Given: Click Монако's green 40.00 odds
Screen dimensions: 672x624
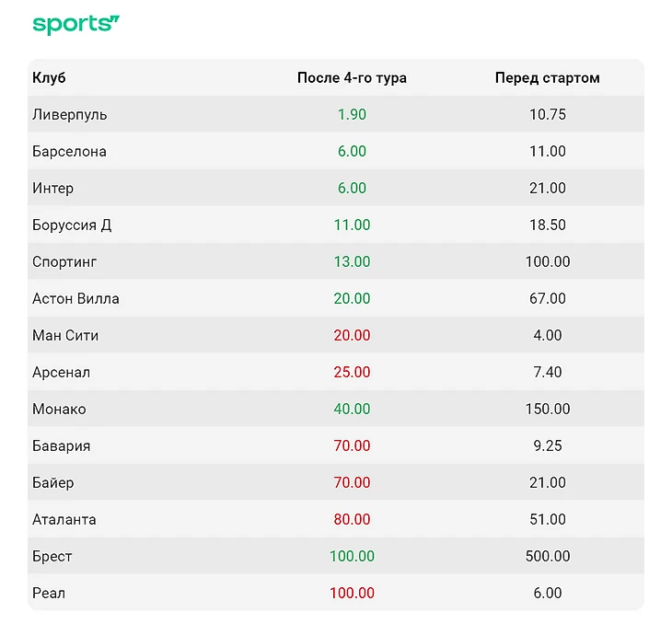Looking at the screenshot, I should pyautogui.click(x=352, y=410).
